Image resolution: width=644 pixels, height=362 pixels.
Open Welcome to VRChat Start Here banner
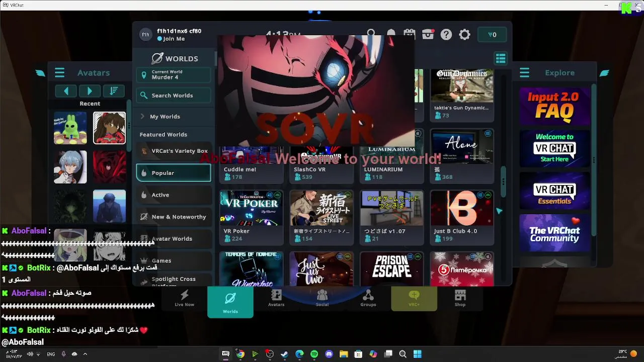(x=554, y=148)
